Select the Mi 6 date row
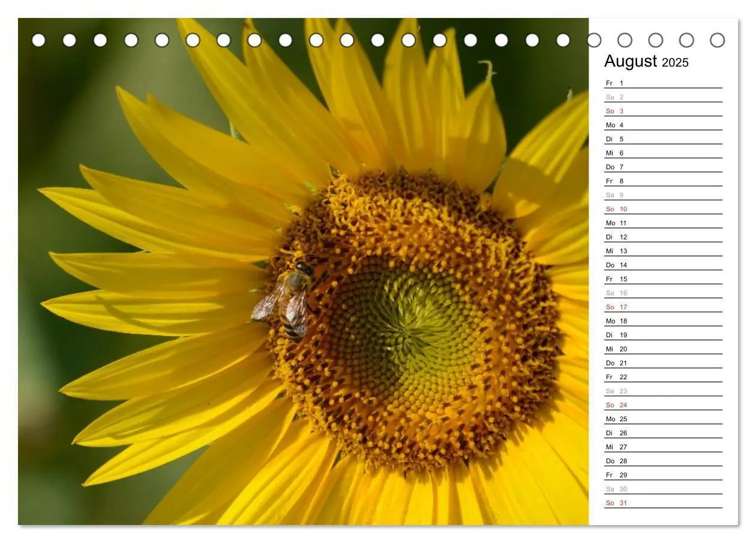The height and width of the screenshot is (543, 756). tap(663, 153)
